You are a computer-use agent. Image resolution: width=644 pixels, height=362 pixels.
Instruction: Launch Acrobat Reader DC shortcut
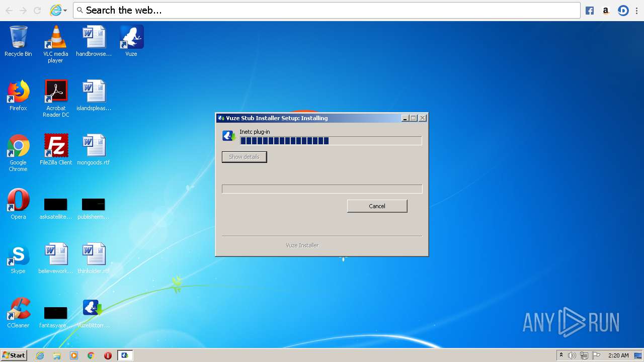(x=56, y=99)
